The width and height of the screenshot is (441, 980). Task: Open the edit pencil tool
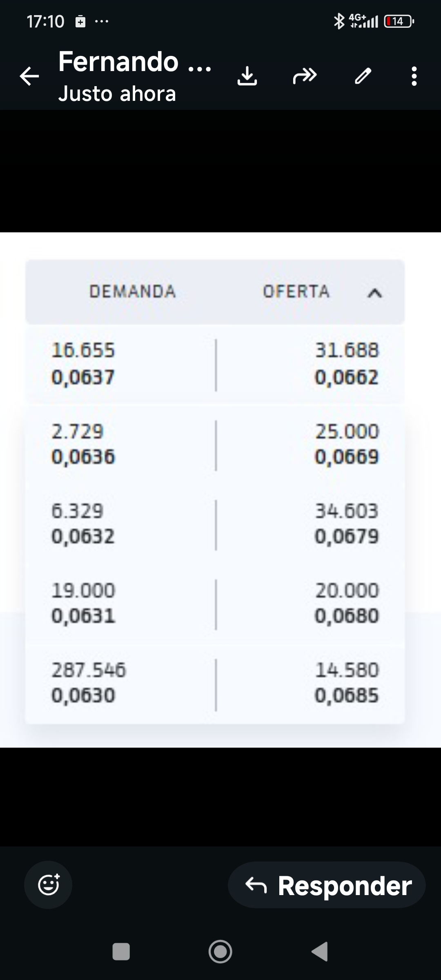[x=363, y=76]
